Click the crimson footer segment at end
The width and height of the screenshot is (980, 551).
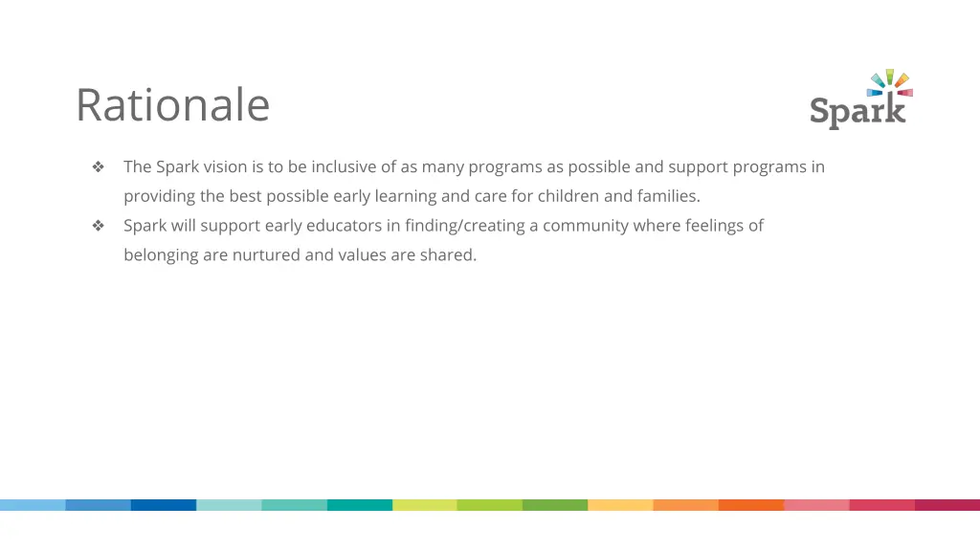pos(947,505)
